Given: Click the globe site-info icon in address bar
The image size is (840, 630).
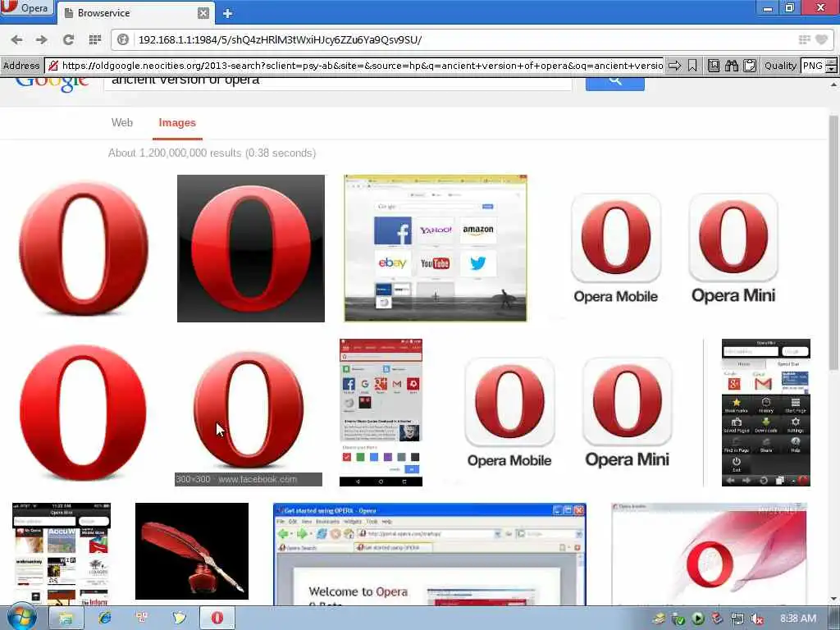Looking at the screenshot, I should click(x=123, y=39).
